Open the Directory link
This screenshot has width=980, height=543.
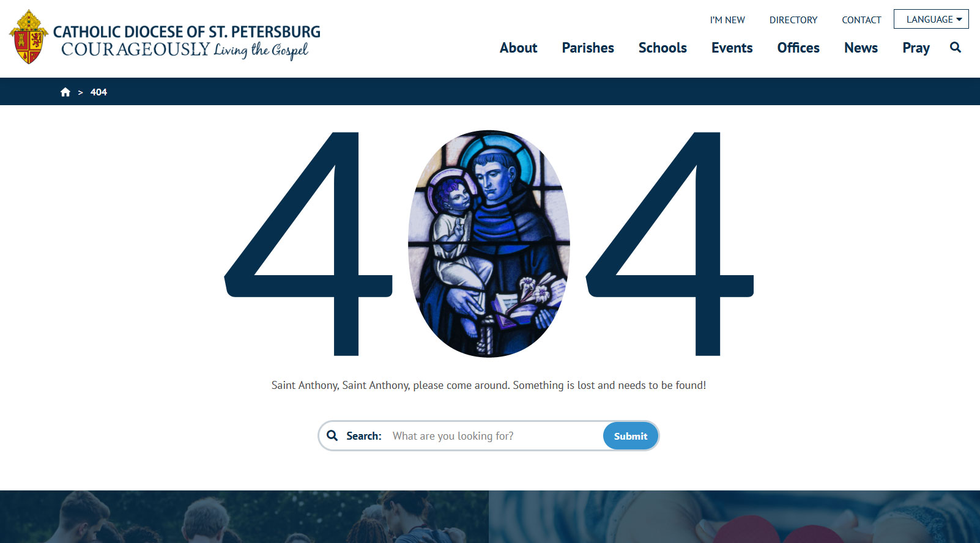793,20
